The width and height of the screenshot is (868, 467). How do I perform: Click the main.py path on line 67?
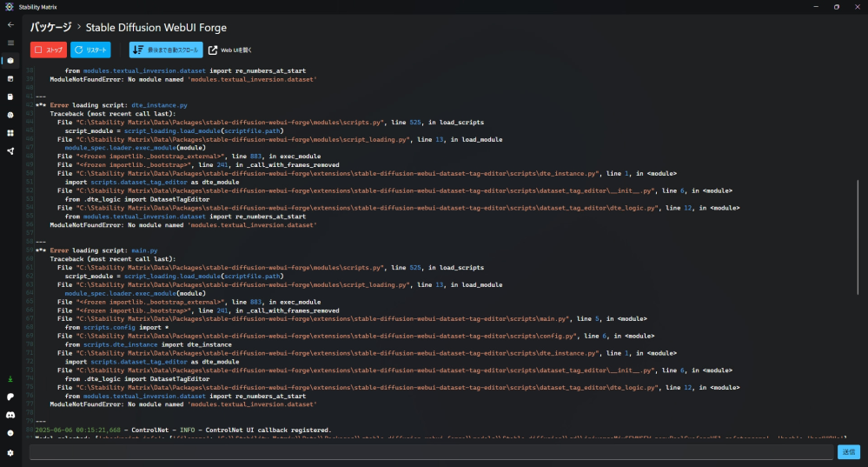(322, 319)
